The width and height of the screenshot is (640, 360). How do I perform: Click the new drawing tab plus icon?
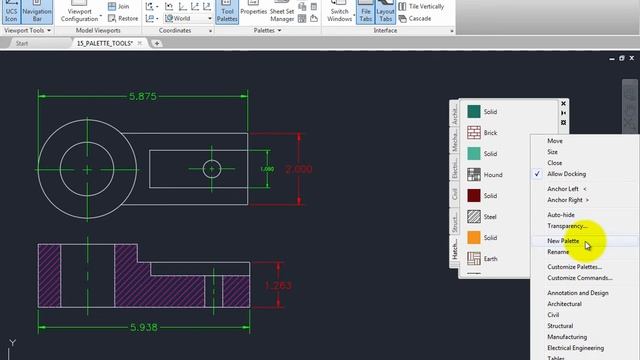tap(157, 43)
